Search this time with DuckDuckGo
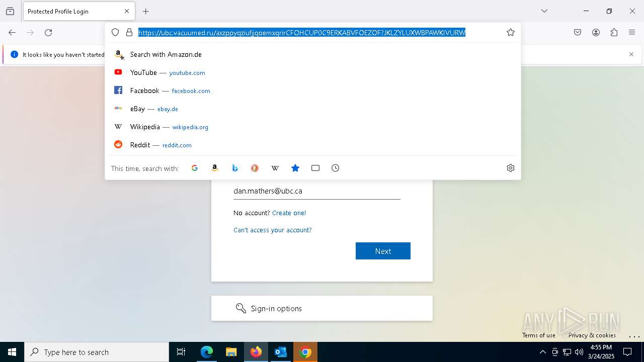This screenshot has width=644, height=362. point(255,168)
